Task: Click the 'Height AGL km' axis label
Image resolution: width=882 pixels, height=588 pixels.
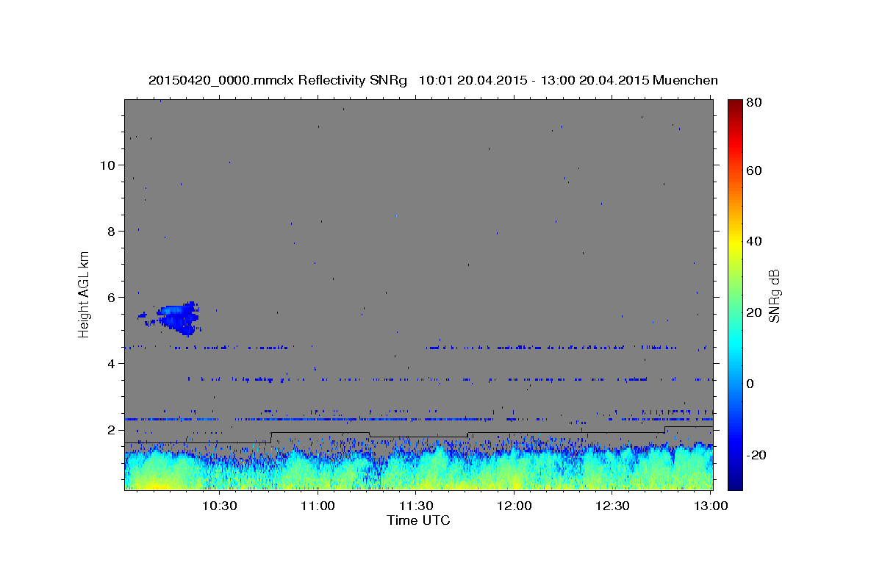Action: pos(85,295)
